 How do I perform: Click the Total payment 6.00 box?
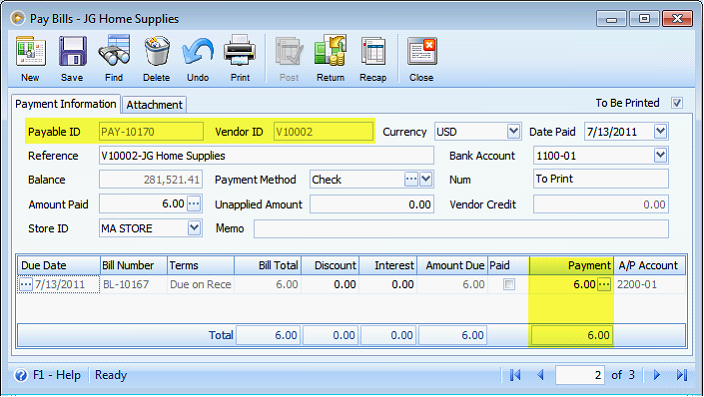click(x=572, y=335)
